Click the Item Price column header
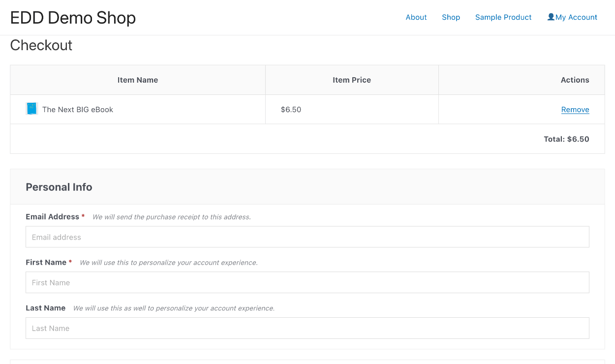Image resolution: width=615 pixels, height=364 pixels. pos(351,80)
